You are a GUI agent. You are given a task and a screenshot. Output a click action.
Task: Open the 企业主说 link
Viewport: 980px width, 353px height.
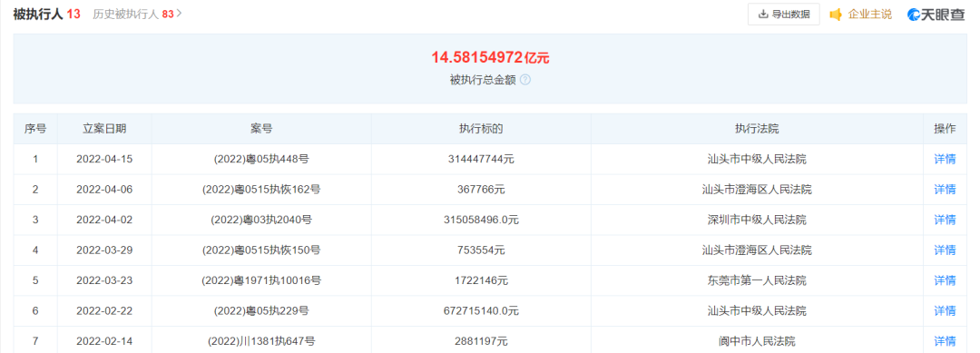pyautogui.click(x=869, y=15)
